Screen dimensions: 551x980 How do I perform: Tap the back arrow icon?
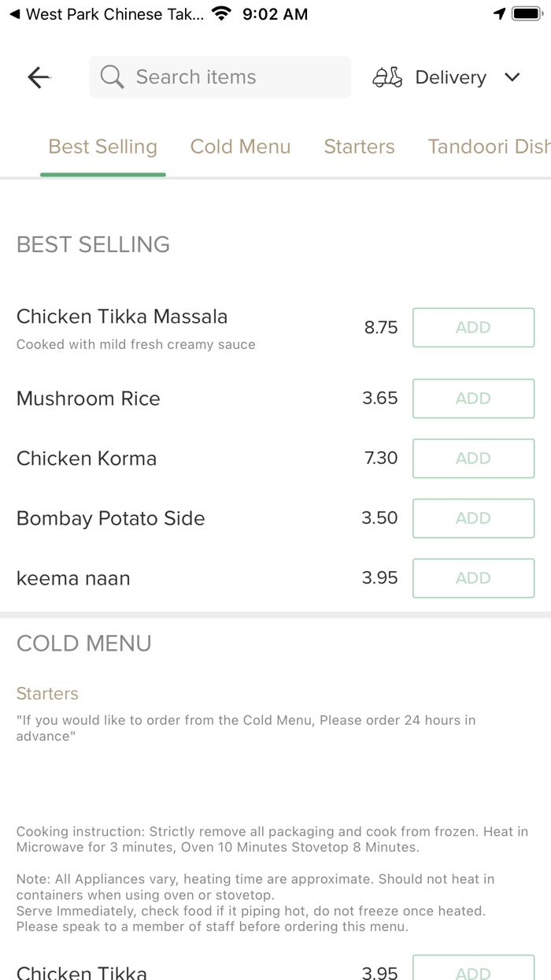tap(39, 77)
